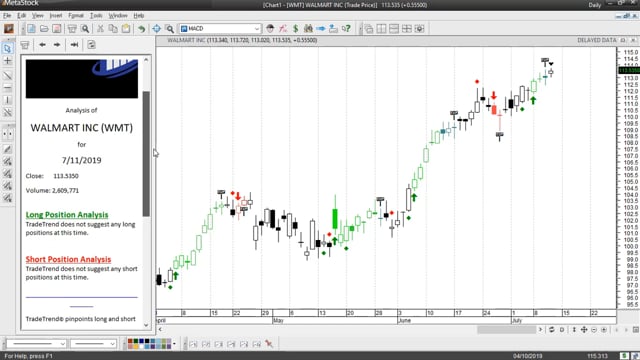
Task: Click the blue right-arrow toolbar icon
Action: (321, 29)
